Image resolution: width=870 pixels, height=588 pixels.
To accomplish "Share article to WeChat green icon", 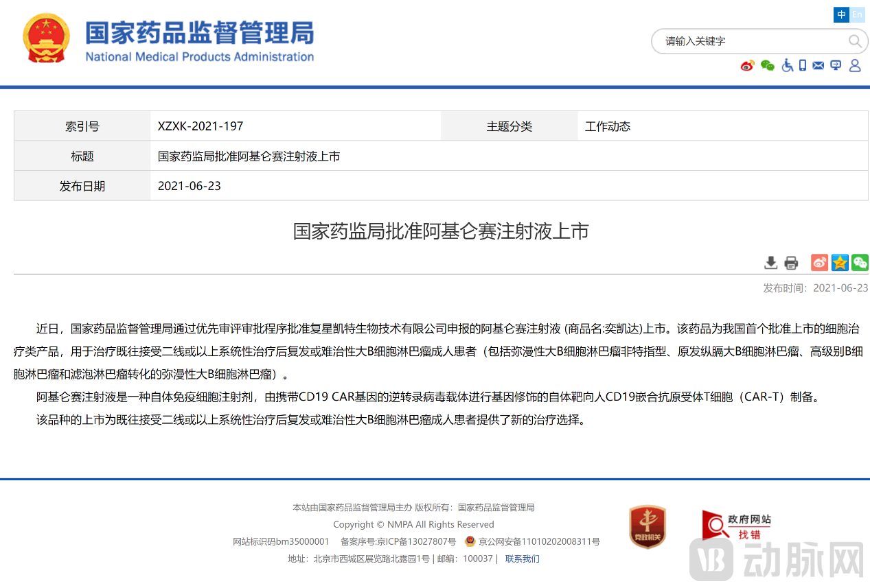I will (x=860, y=262).
